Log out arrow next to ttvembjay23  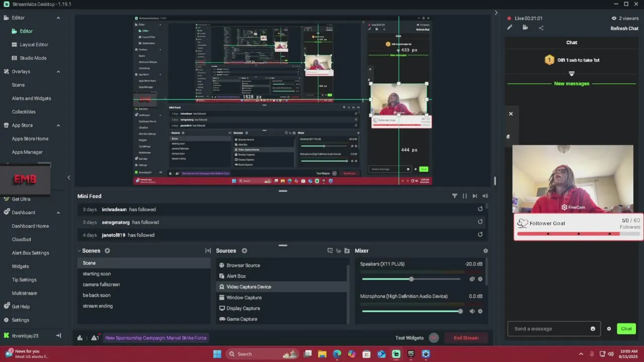click(58, 335)
